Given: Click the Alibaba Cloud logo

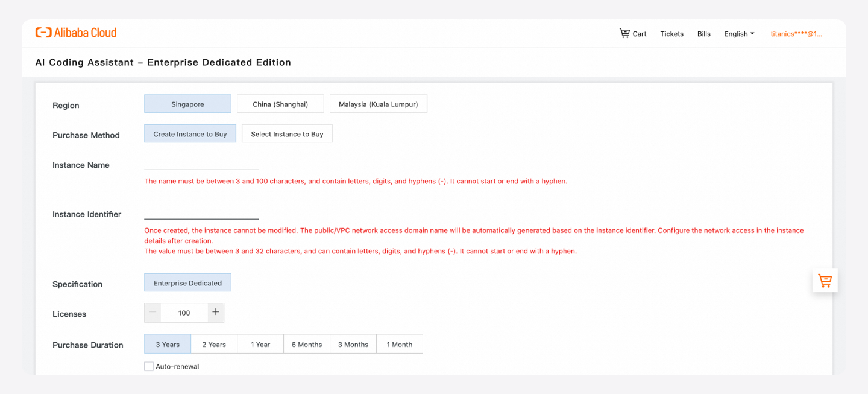Looking at the screenshot, I should coord(76,33).
